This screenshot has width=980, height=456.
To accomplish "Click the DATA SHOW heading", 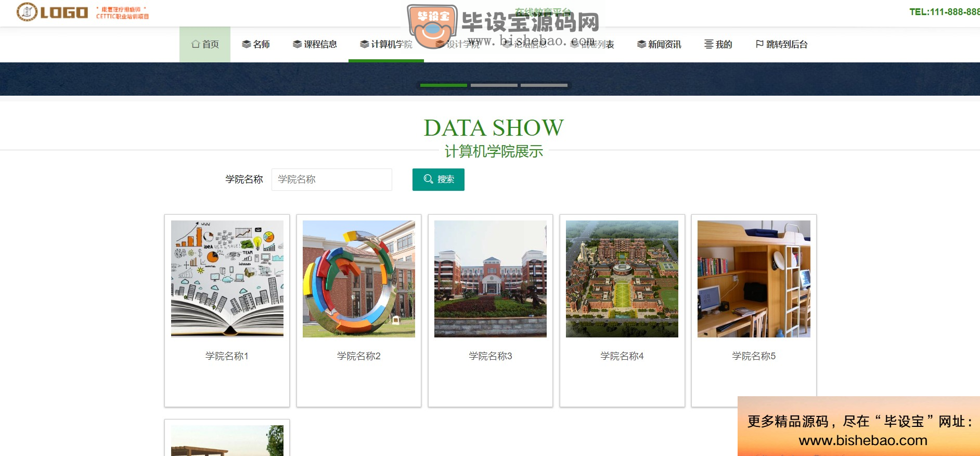I will [x=494, y=127].
